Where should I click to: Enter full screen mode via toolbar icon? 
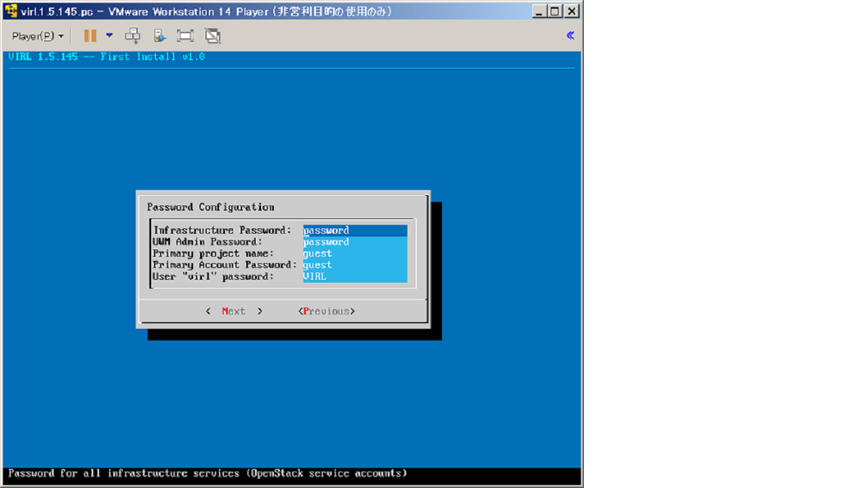pyautogui.click(x=185, y=36)
